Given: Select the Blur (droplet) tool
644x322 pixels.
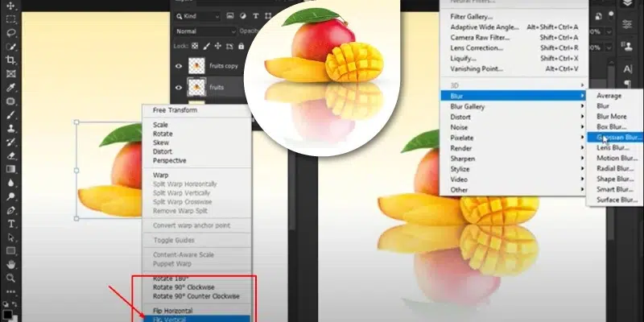Looking at the screenshot, I should (x=10, y=183).
